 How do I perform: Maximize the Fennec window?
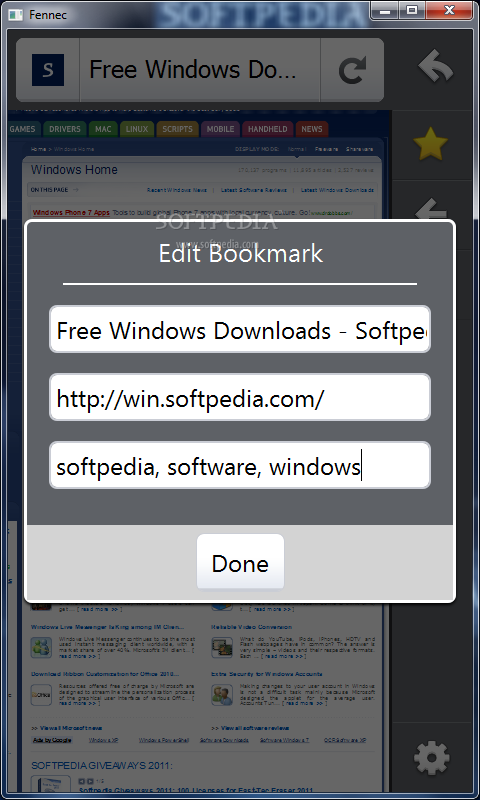(x=412, y=10)
